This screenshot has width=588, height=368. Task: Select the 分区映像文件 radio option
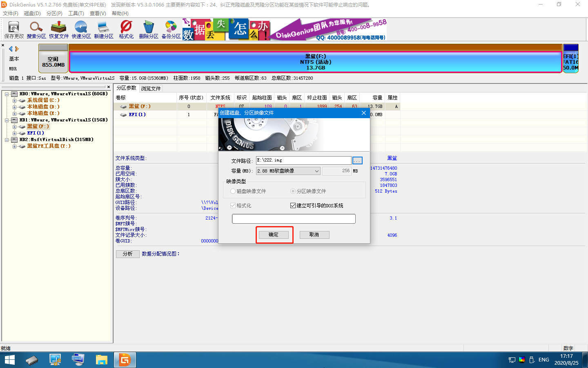click(x=308, y=191)
